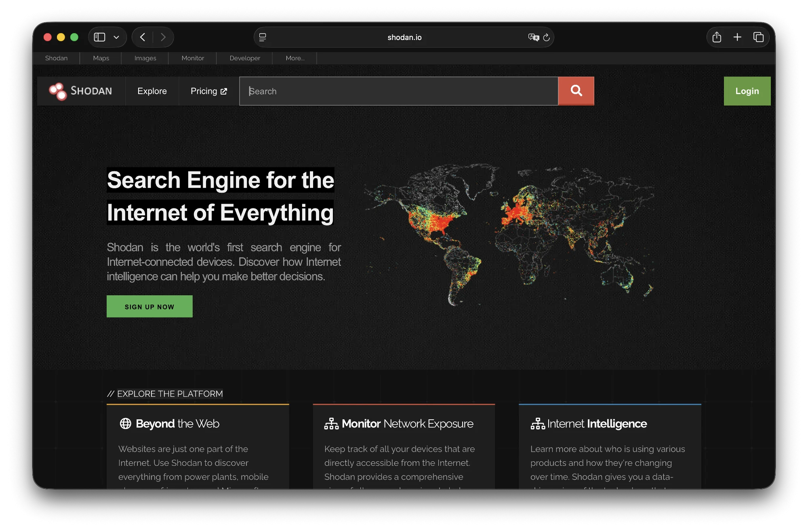Open the Share icon in toolbar
808x532 pixels.
tap(717, 37)
